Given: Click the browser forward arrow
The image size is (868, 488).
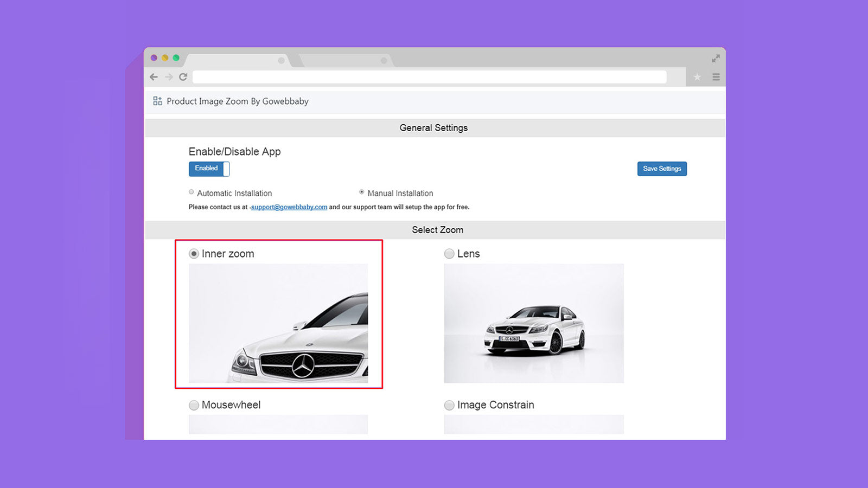Looking at the screenshot, I should click(x=168, y=77).
